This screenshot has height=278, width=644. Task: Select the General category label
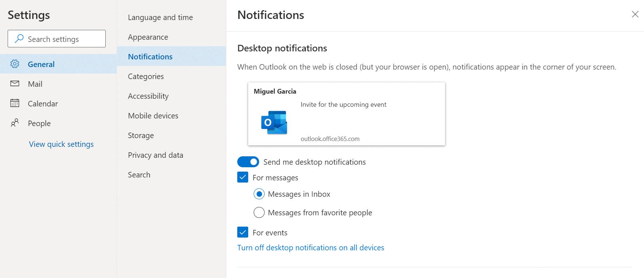point(41,64)
